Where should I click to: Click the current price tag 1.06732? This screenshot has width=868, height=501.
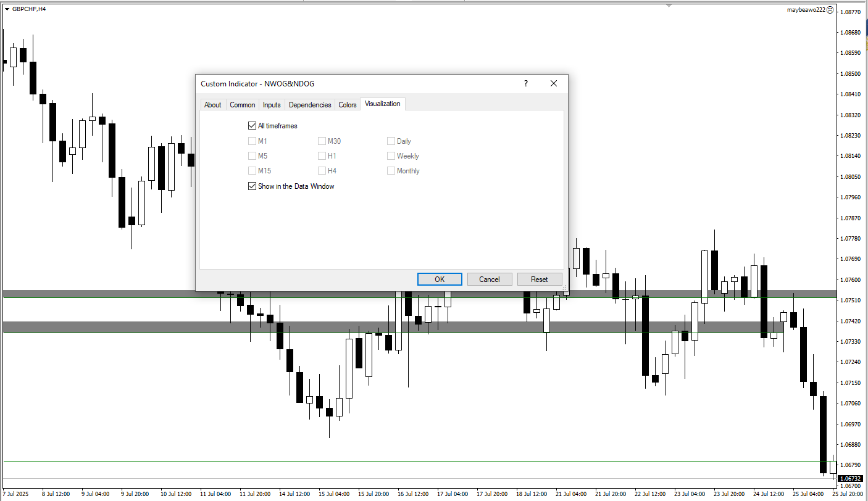tap(851, 478)
